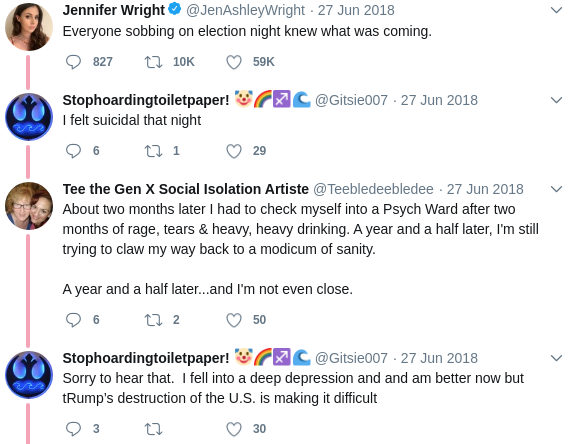Image resolution: width=572 pixels, height=444 pixels.
Task: Reply to Jennifer Wright's tweet
Action: pyautogui.click(x=73, y=62)
